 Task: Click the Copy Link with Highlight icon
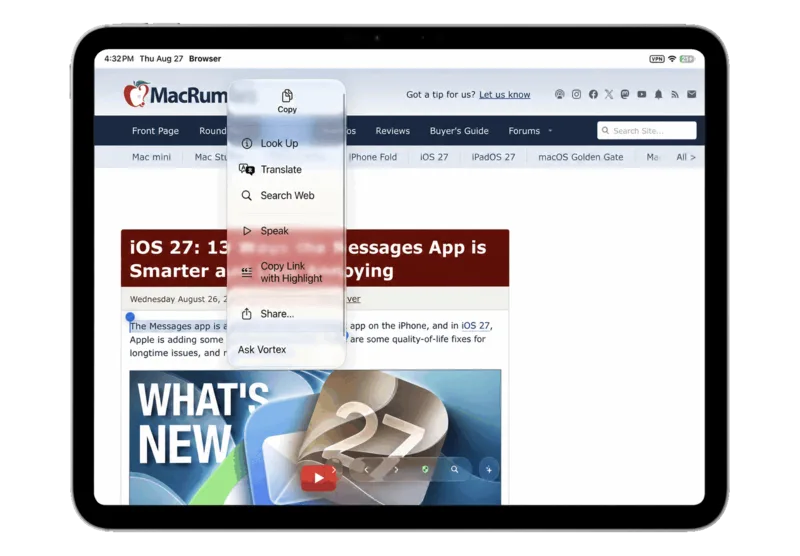247,272
